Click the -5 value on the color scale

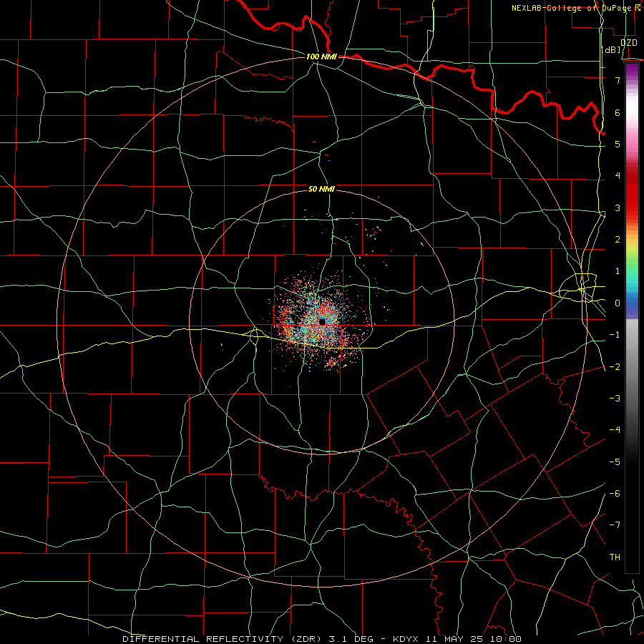pyautogui.click(x=615, y=462)
